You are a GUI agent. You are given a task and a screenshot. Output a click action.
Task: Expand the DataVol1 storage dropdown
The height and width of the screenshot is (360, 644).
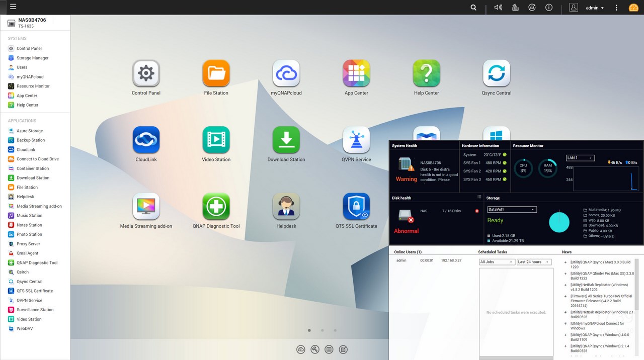[x=512, y=209]
